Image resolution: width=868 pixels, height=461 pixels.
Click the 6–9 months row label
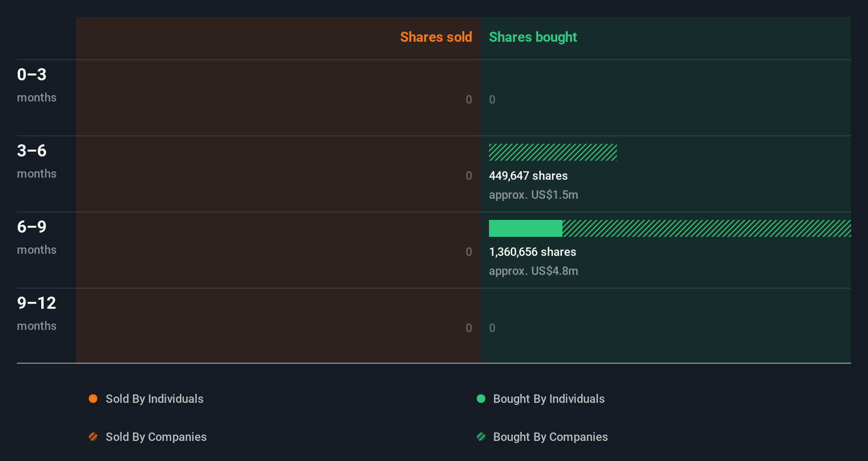point(36,237)
